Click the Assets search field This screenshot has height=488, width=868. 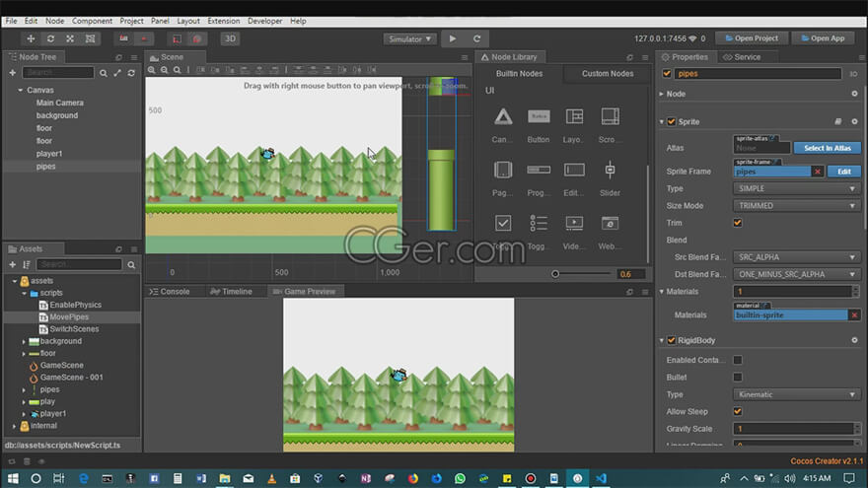pos(79,264)
